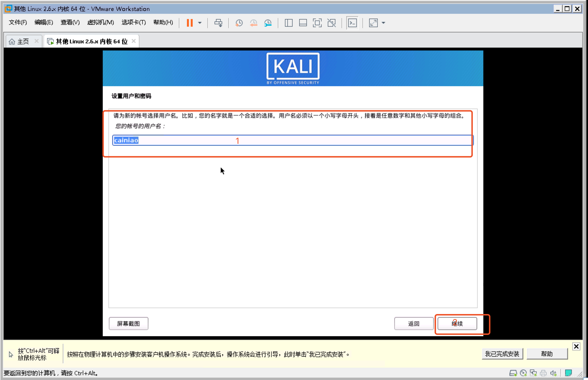This screenshot has width=588, height=380.
Task: Toggle the library sidebar view icon
Action: click(x=289, y=23)
